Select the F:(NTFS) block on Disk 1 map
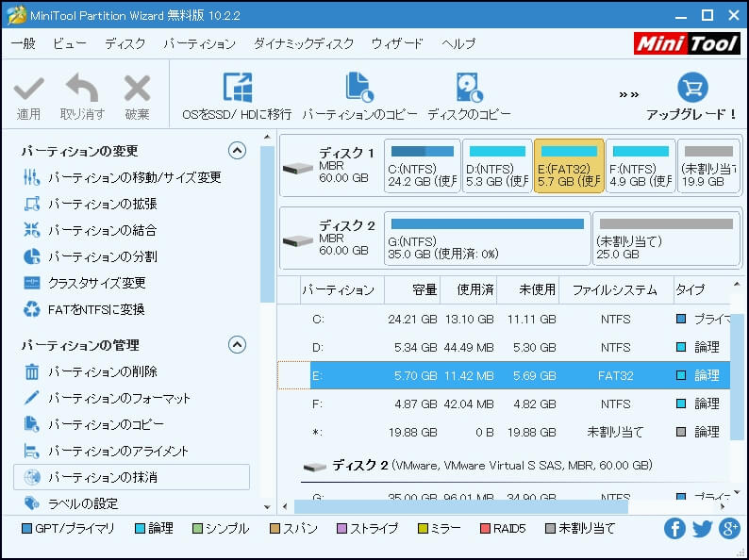Viewport: 749px width, 560px height. tap(641, 166)
